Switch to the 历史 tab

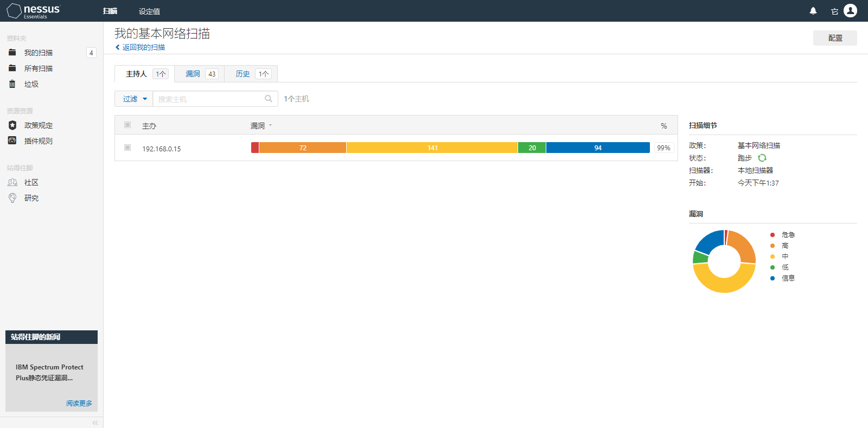point(251,74)
